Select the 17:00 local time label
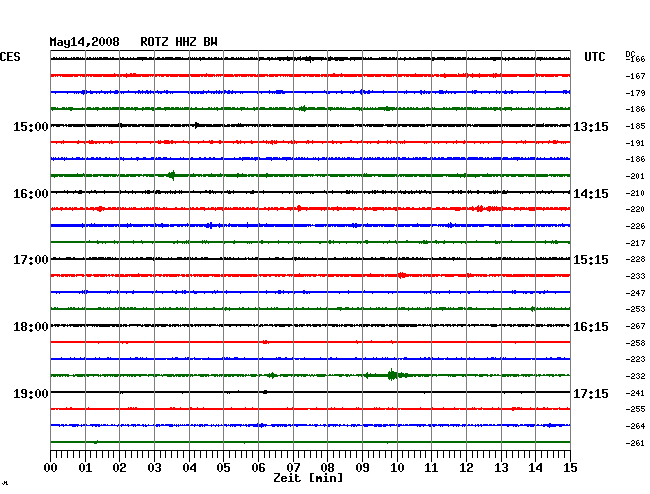Screen dimensions: 650x494 point(31,260)
